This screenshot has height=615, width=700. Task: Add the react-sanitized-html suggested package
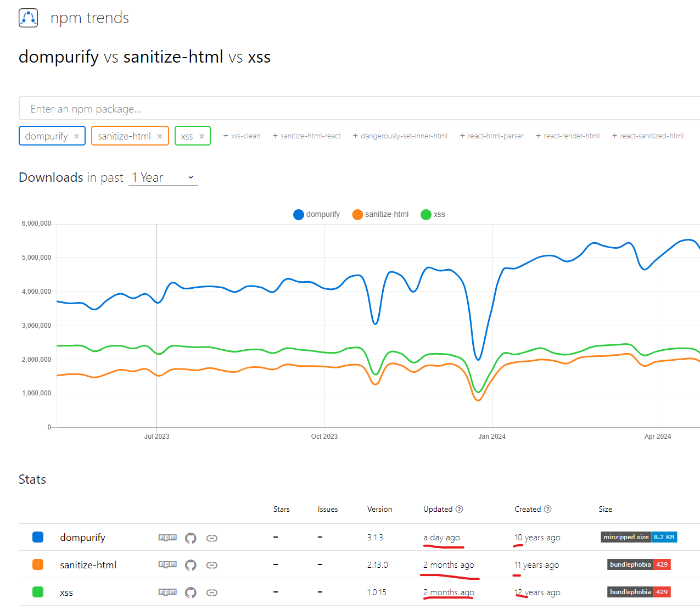tap(647, 136)
